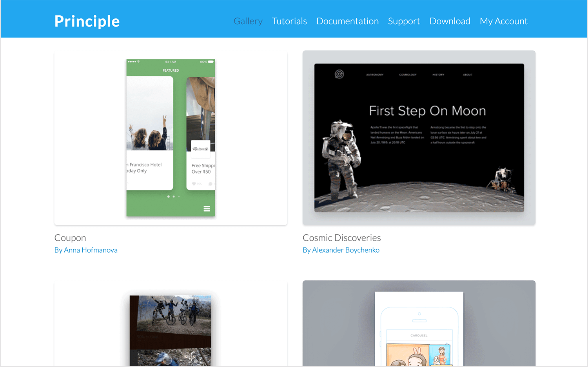Image resolution: width=588 pixels, height=367 pixels.
Task: Open the Documentation nav link
Action: [347, 21]
